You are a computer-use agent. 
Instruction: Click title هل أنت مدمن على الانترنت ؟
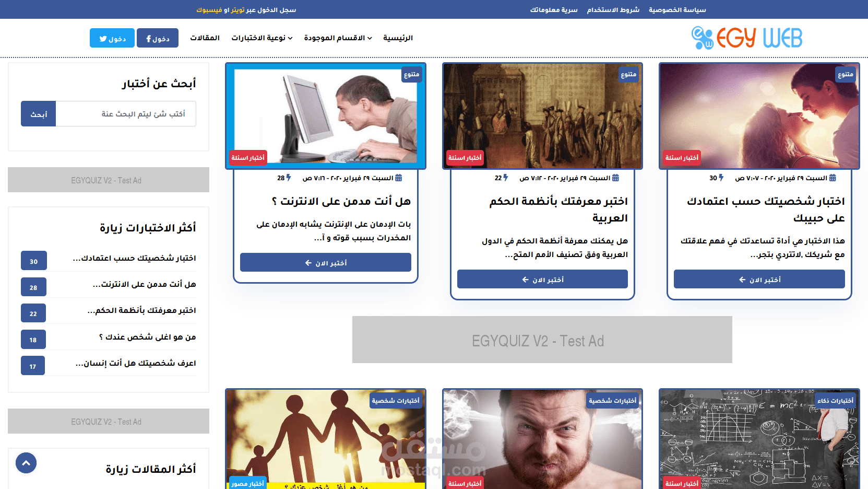click(x=341, y=201)
